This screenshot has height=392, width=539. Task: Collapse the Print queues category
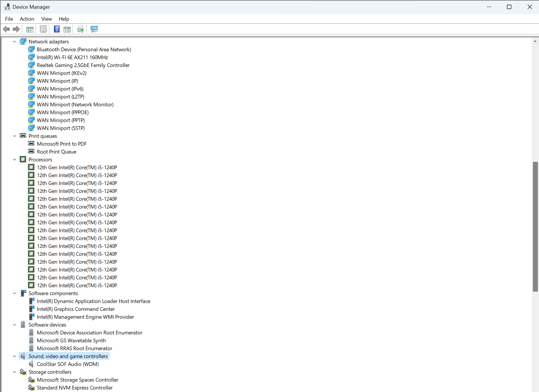pyautogui.click(x=15, y=136)
